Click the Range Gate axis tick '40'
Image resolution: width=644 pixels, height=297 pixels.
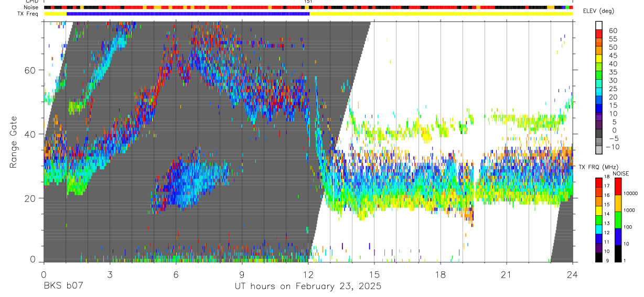point(30,134)
